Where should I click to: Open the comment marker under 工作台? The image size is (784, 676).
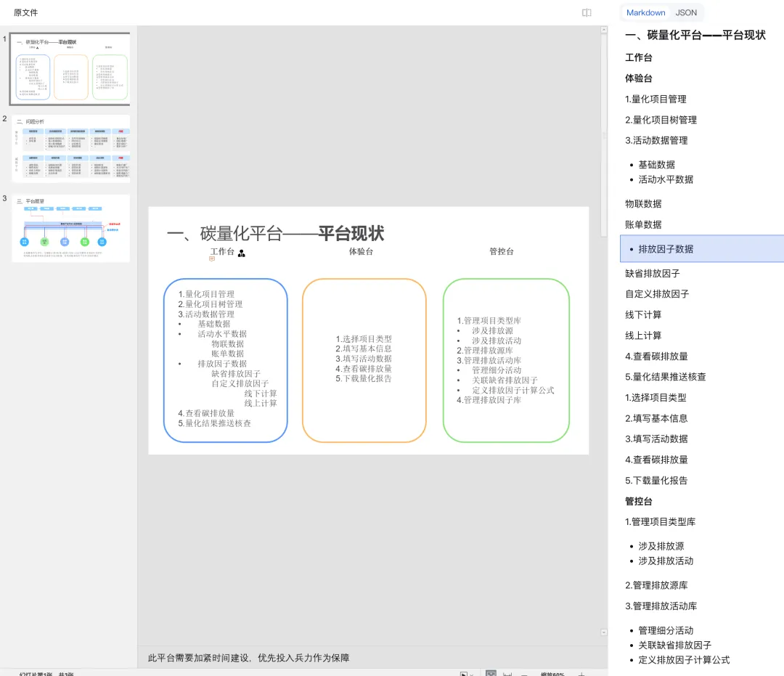pyautogui.click(x=212, y=259)
